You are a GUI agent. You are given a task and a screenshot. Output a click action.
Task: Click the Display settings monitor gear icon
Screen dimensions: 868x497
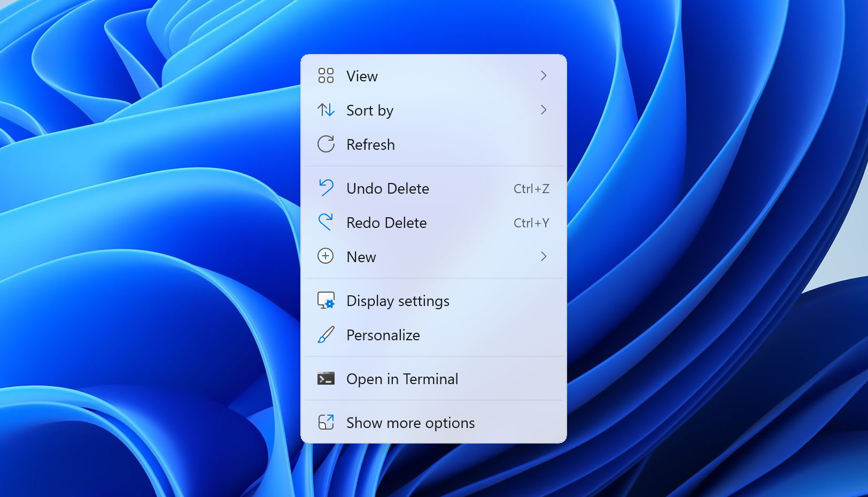[325, 300]
